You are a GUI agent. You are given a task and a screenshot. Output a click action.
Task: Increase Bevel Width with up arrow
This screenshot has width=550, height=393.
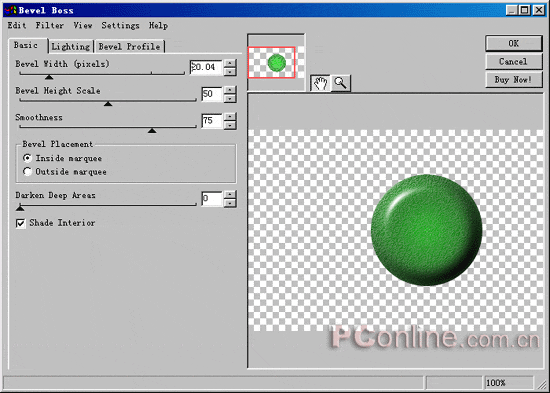click(x=230, y=63)
